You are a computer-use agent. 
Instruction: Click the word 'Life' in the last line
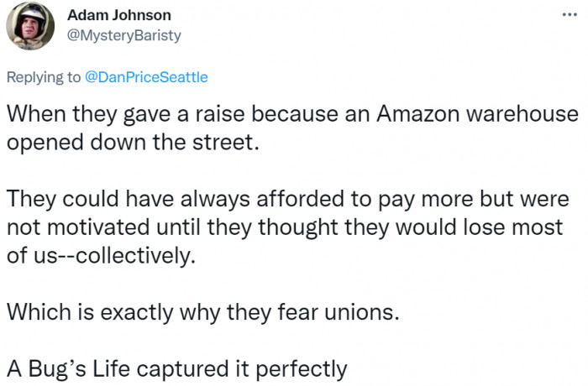pos(111,368)
